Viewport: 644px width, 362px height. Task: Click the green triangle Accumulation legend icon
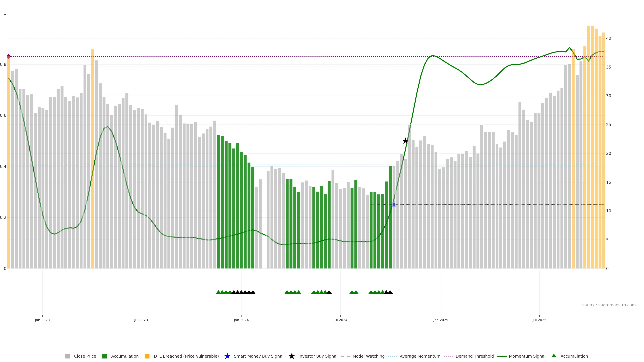click(x=554, y=356)
